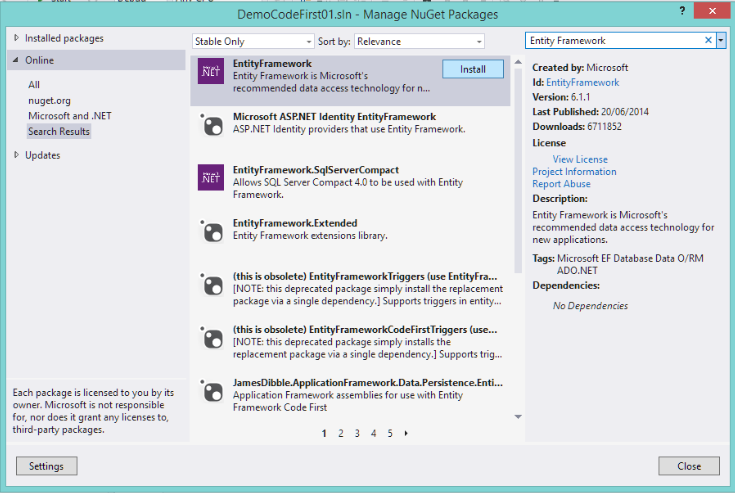Go to results page 5
This screenshot has width=735, height=493.
point(390,433)
